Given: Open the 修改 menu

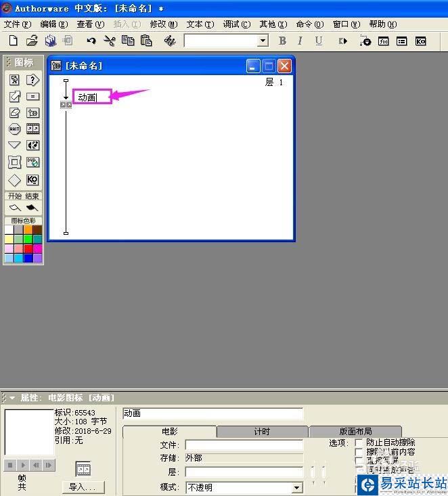Looking at the screenshot, I should [x=164, y=24].
